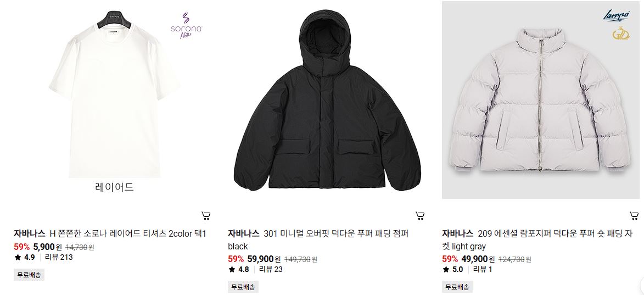Click 무료배송 badge under the t-shirt
Image resolution: width=644 pixels, height=295 pixels.
tap(29, 275)
